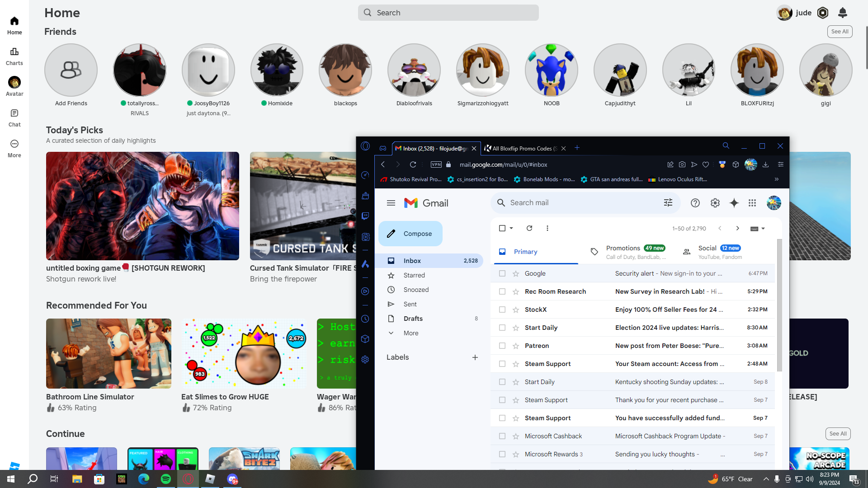
Task: Expand hidden bookmarks chevron
Action: click(x=777, y=179)
